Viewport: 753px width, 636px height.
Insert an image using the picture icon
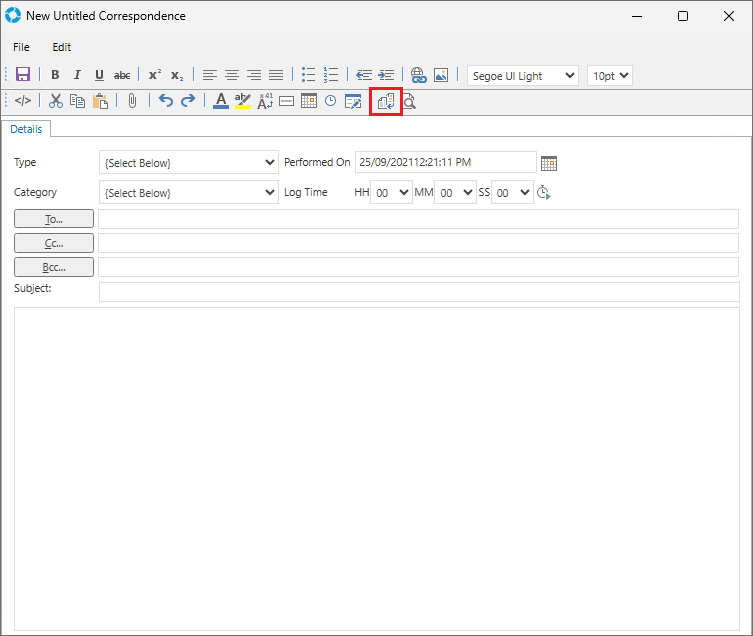point(441,75)
